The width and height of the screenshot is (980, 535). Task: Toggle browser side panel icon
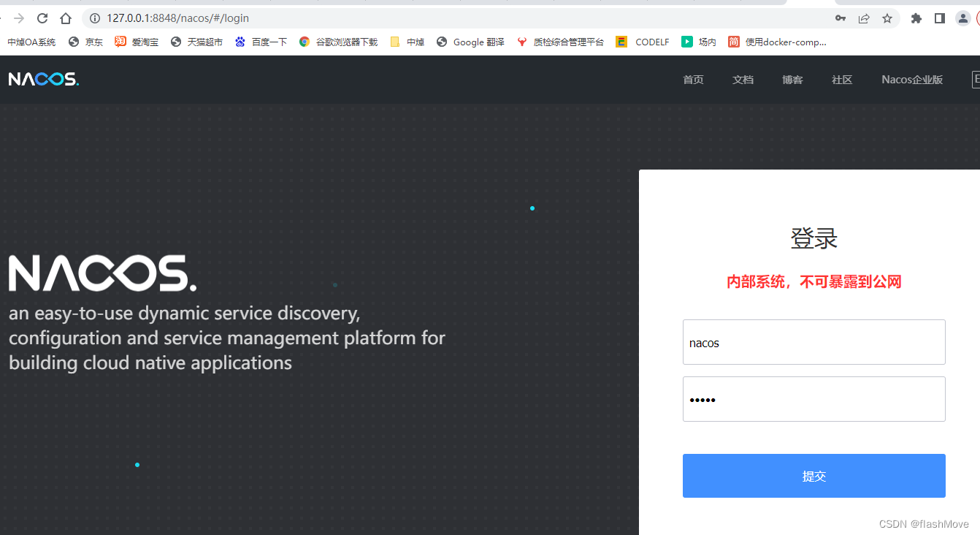pyautogui.click(x=940, y=18)
